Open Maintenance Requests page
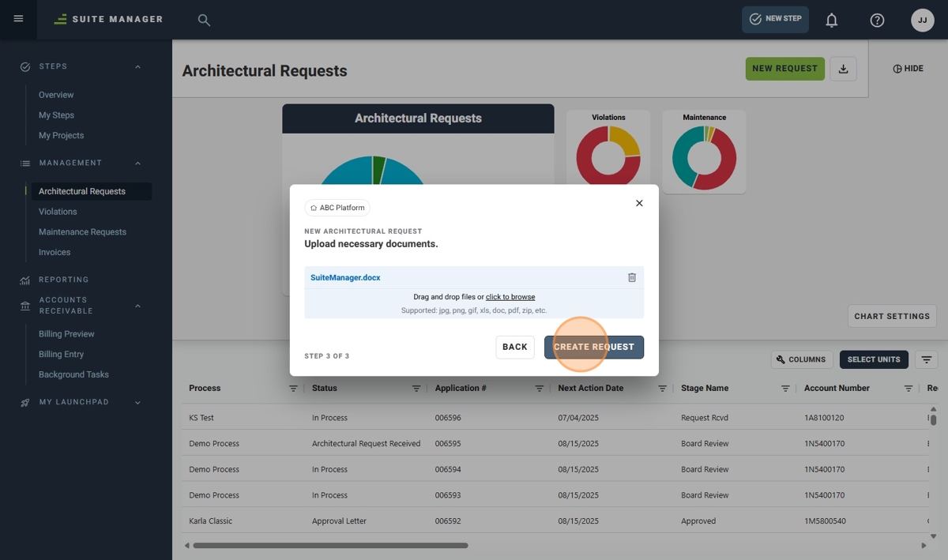The height and width of the screenshot is (560, 948). pos(82,232)
